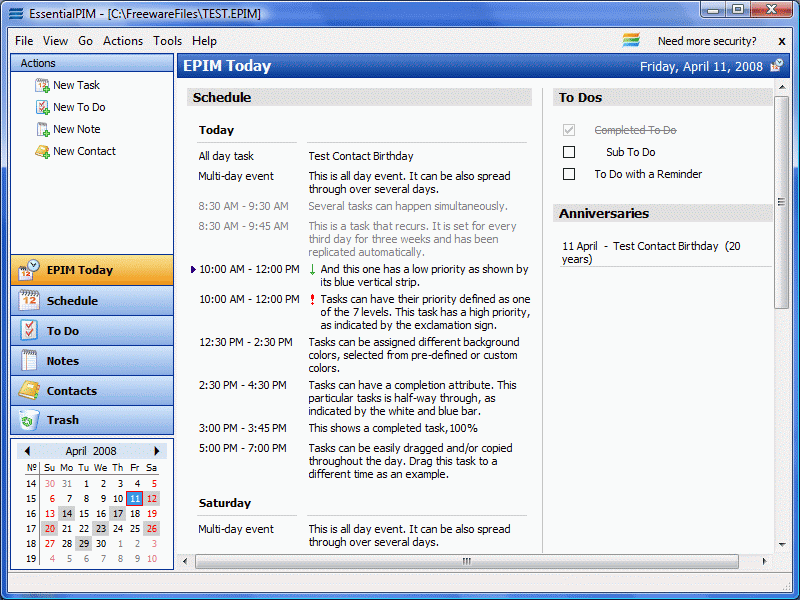Click the New Task action link

(76, 85)
